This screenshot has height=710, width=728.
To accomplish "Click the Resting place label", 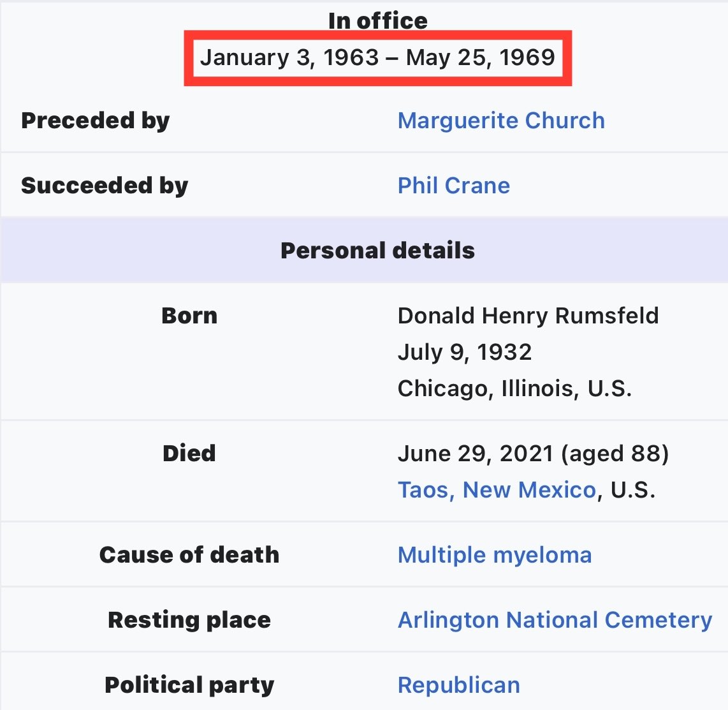I will (x=189, y=620).
